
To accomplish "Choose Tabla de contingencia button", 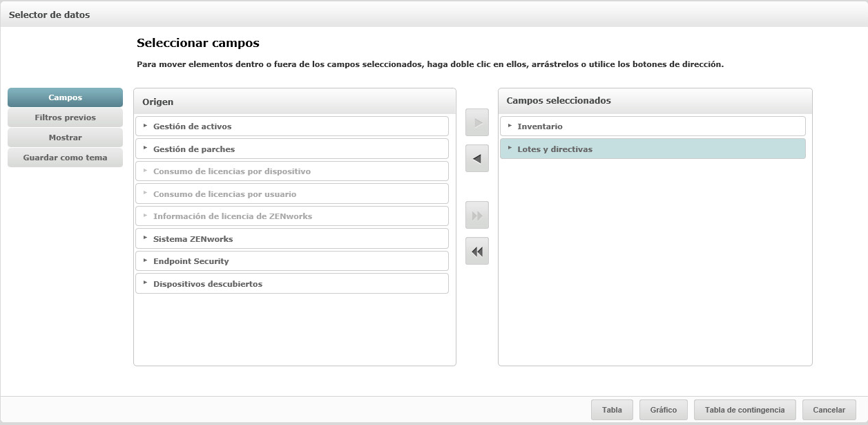I will pos(744,410).
